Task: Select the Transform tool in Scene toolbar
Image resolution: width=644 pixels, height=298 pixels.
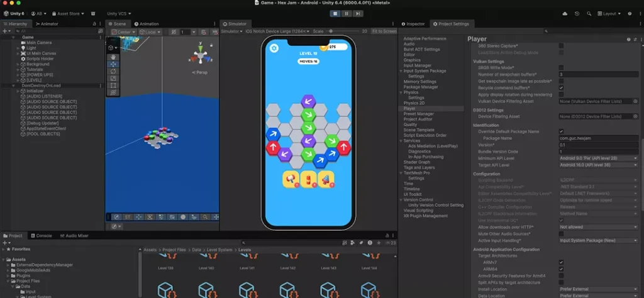Action: coord(113,92)
